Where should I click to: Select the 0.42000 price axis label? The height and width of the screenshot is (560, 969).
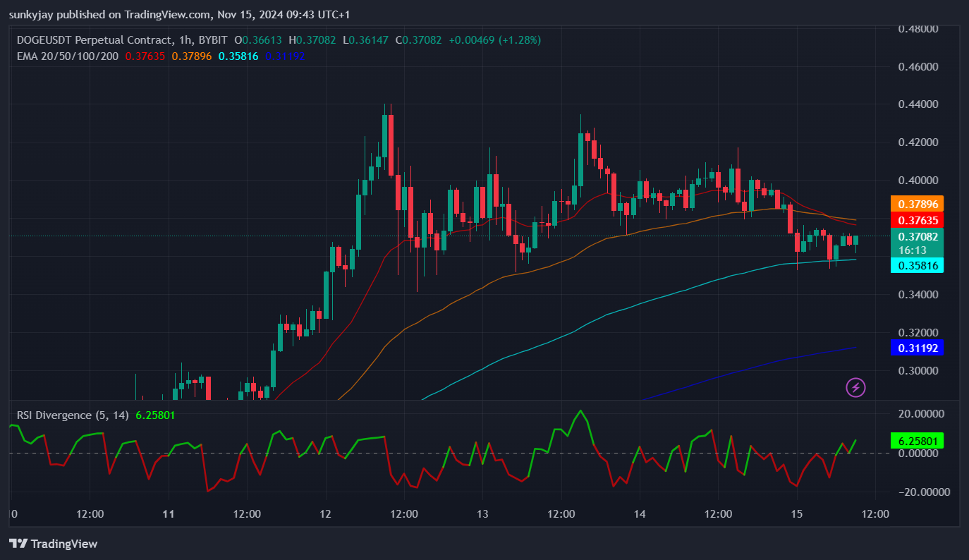pos(918,142)
